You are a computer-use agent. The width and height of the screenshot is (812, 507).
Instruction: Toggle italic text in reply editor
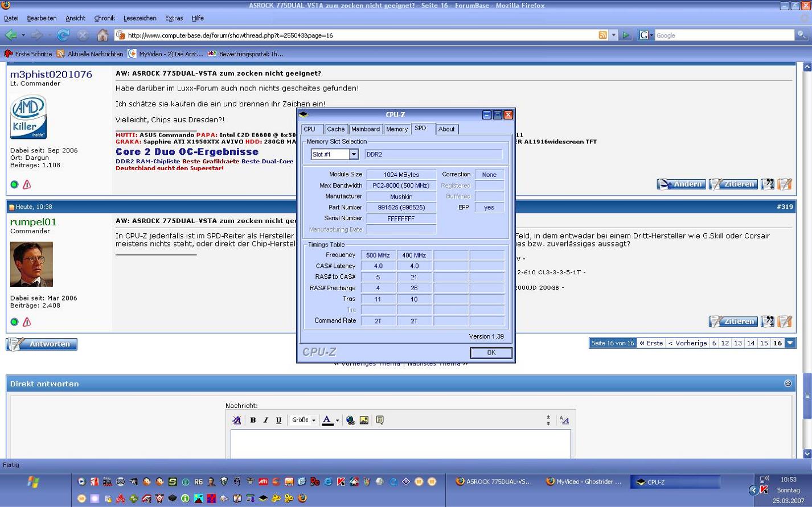[265, 421]
